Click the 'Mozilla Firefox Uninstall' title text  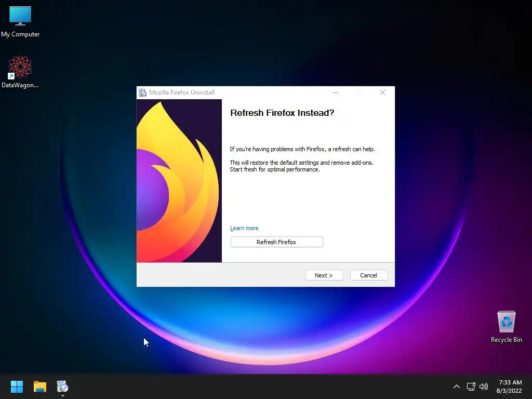click(182, 92)
